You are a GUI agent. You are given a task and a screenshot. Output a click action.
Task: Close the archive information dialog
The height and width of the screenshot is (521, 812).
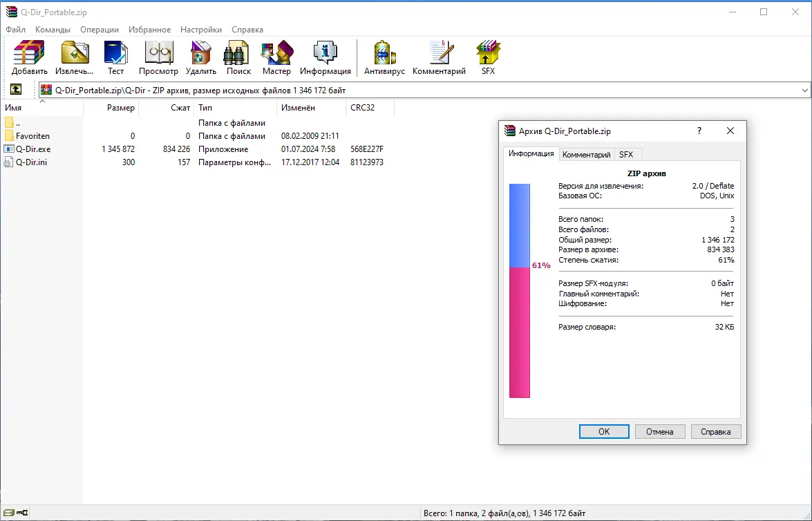tap(730, 131)
